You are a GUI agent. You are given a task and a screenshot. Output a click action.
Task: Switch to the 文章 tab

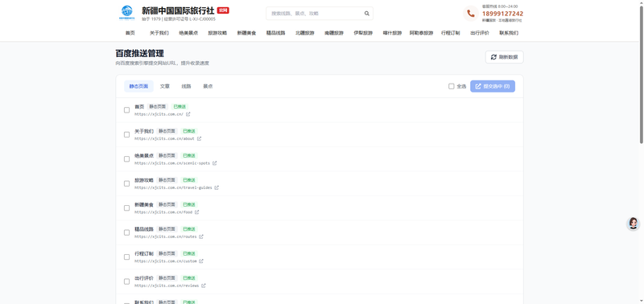coord(165,86)
